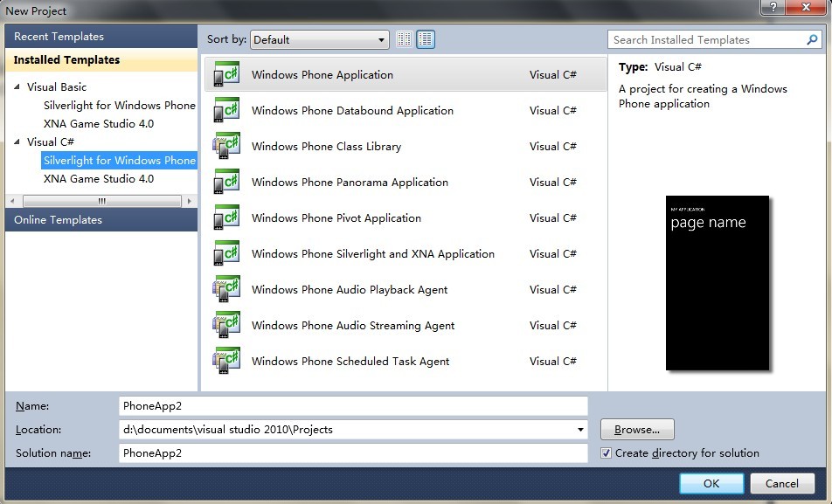Click the Solution name input field

pyautogui.click(x=353, y=453)
